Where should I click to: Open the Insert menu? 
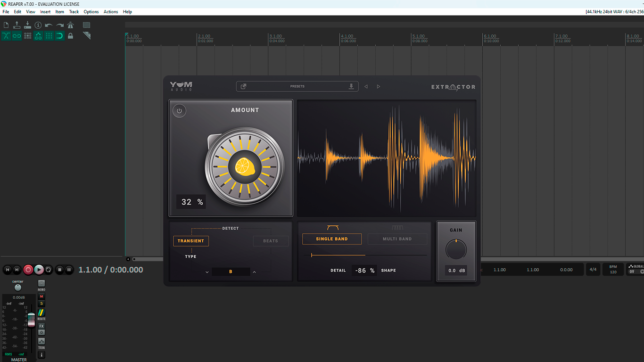45,12
